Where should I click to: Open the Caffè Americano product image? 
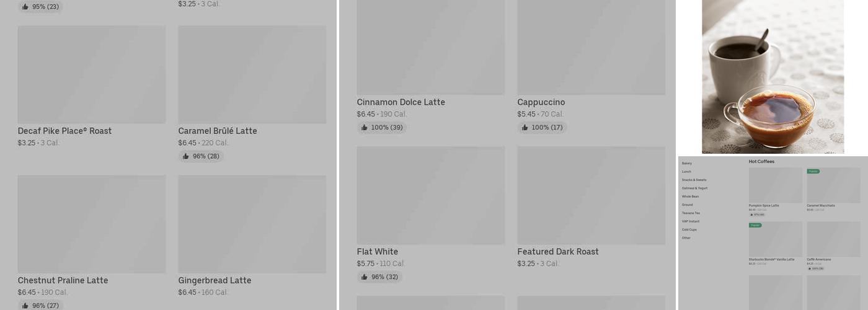[833, 239]
